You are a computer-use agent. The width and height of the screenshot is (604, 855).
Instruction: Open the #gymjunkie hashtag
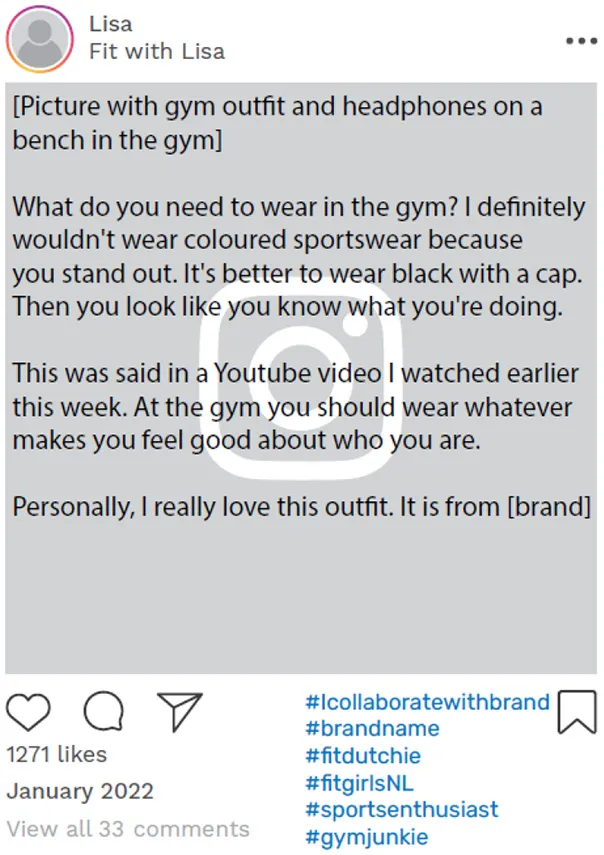(x=366, y=837)
